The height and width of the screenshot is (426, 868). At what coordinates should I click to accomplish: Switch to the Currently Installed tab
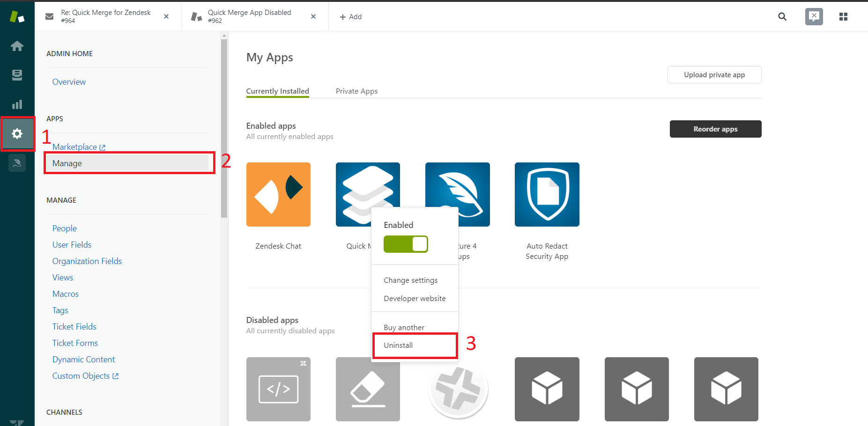[277, 91]
